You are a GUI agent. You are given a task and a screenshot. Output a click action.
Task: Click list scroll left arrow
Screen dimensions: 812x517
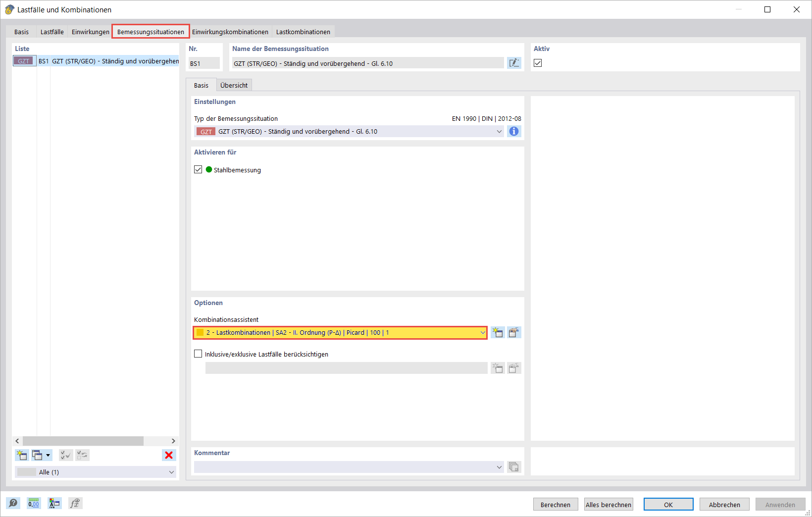click(17, 441)
